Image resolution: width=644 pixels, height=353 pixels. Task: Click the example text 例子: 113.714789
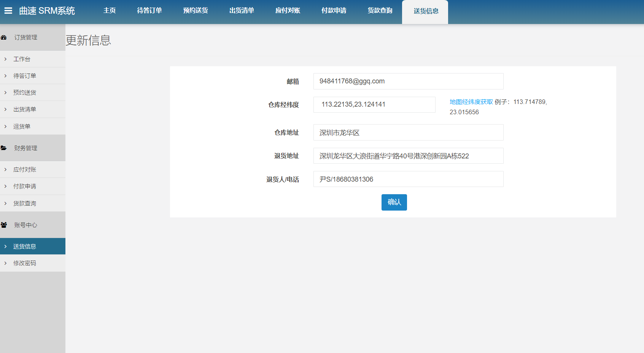(x=521, y=102)
